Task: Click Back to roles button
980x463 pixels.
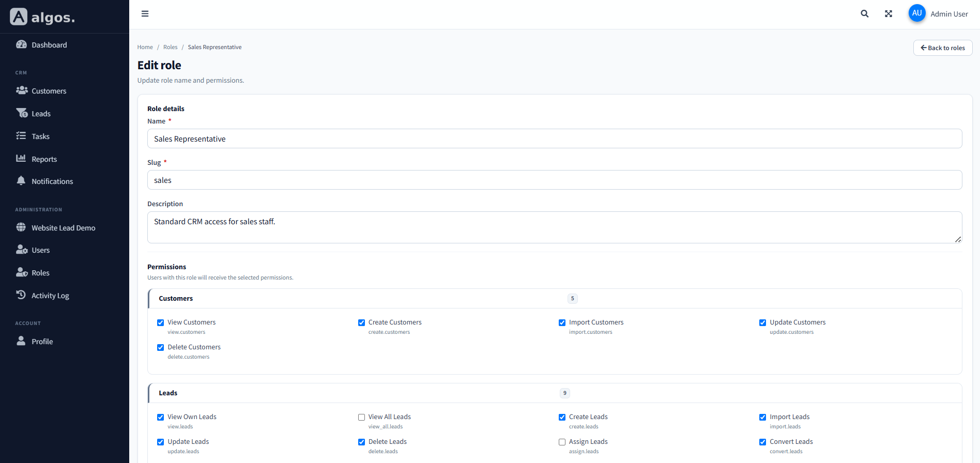Action: click(943, 48)
